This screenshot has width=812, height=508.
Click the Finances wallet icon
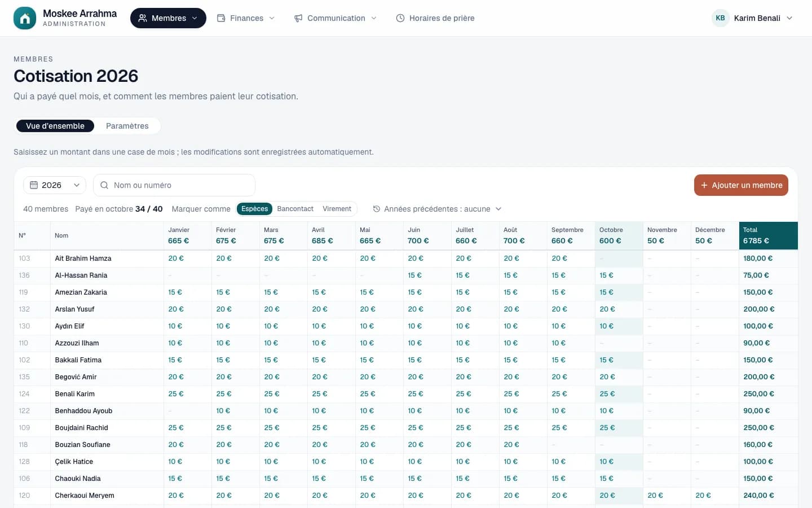(221, 18)
